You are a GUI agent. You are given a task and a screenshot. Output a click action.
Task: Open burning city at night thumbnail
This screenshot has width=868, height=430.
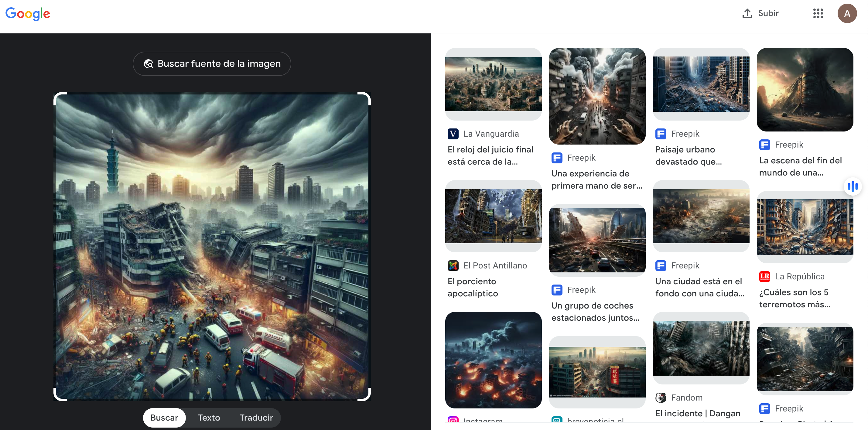493,360
